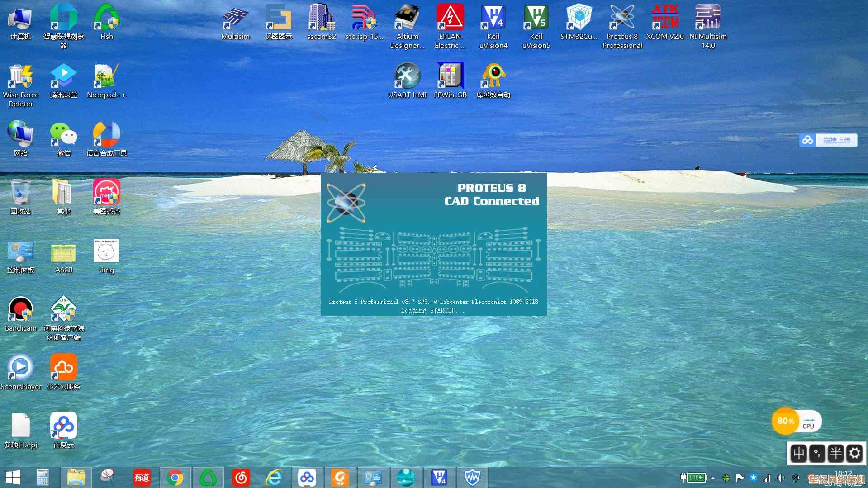Screen dimensions: 868x488
Task: Toggle Chinese/English mode in IME toolbar
Action: pos(799,453)
